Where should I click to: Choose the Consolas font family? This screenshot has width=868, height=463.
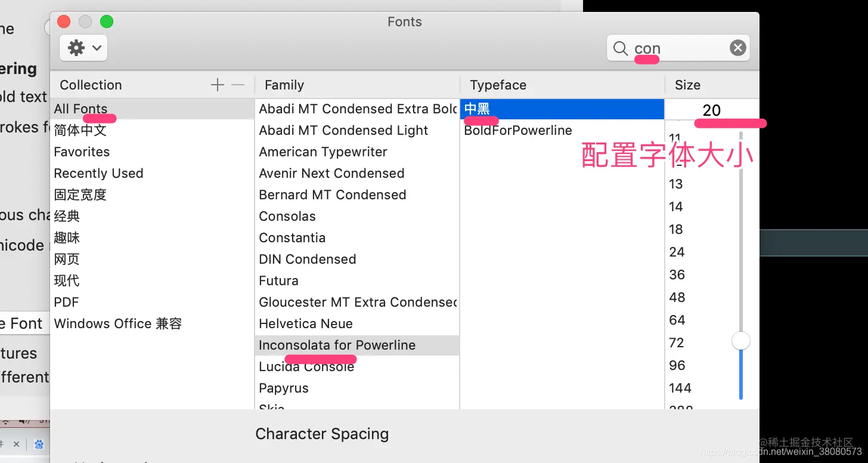[287, 216]
